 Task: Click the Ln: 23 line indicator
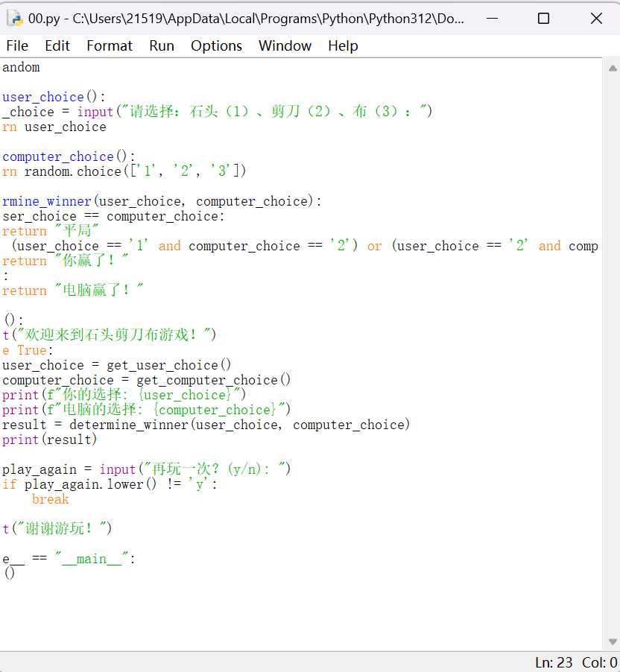point(554,662)
